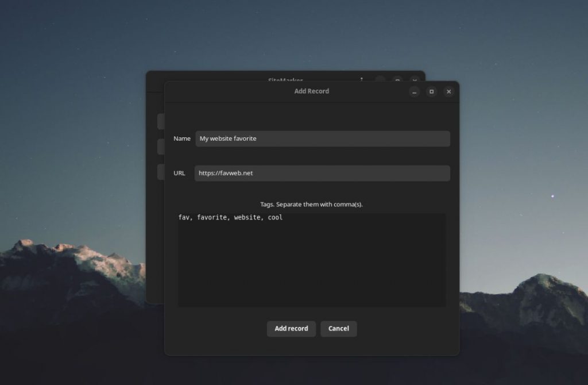The width and height of the screenshot is (588, 385).
Task: Cancel the new bookmark creation
Action: (338, 329)
